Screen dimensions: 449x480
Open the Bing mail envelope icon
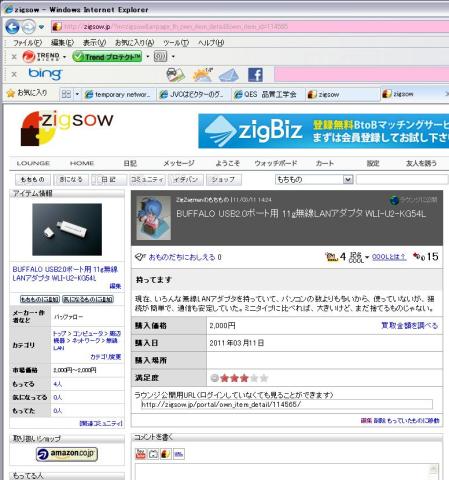click(229, 75)
